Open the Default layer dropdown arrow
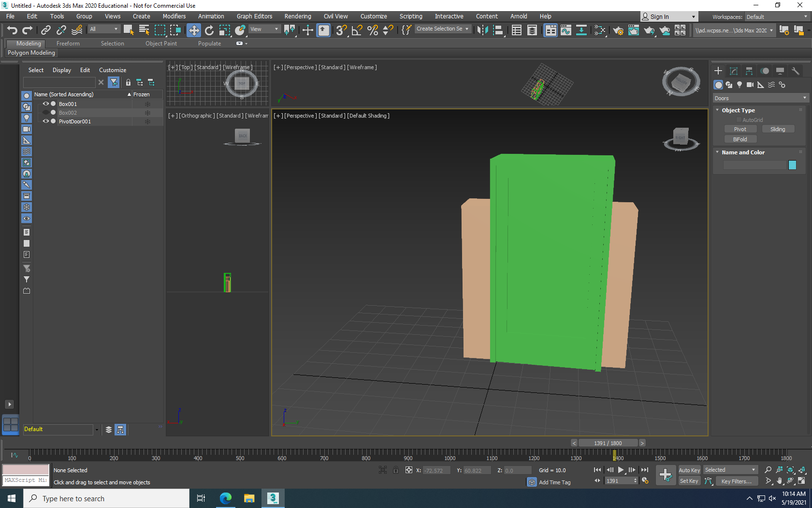 pyautogui.click(x=97, y=430)
